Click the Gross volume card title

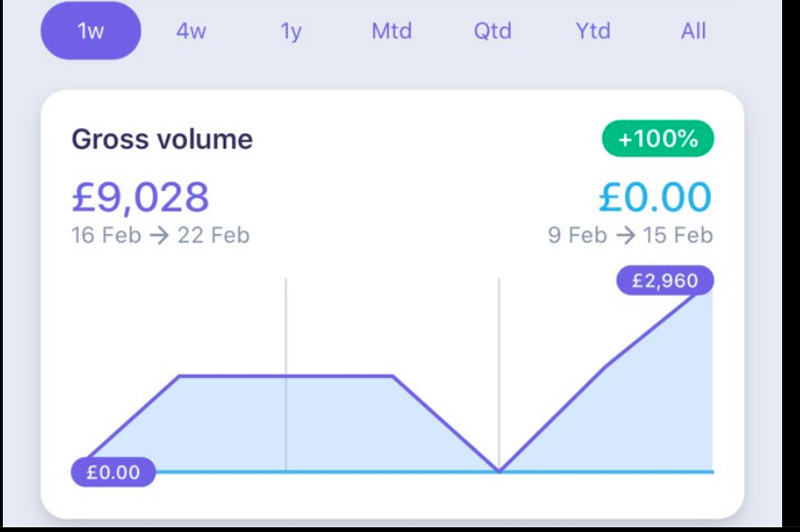point(162,140)
